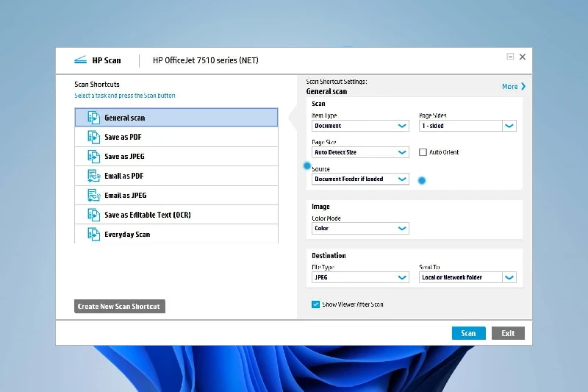Click the Email as JPEG icon
588x392 pixels.
(93, 195)
